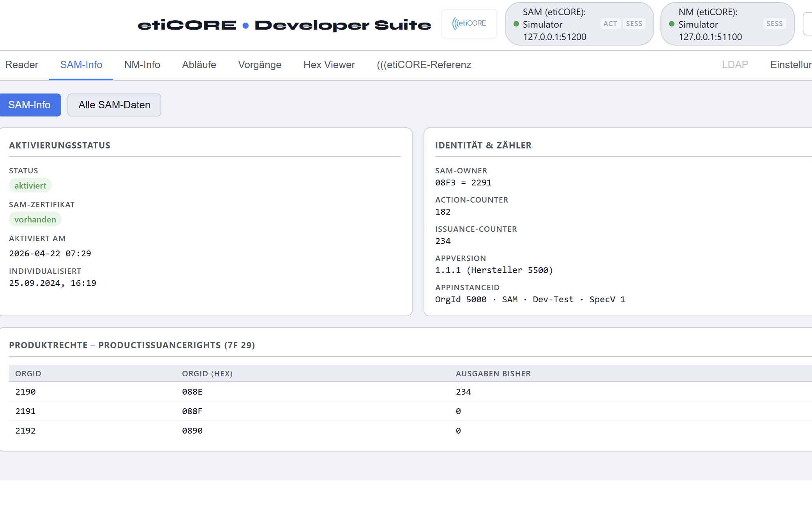Select table row with OrgId 2191
Screen dimensions: 812x522
pyautogui.click(x=410, y=411)
